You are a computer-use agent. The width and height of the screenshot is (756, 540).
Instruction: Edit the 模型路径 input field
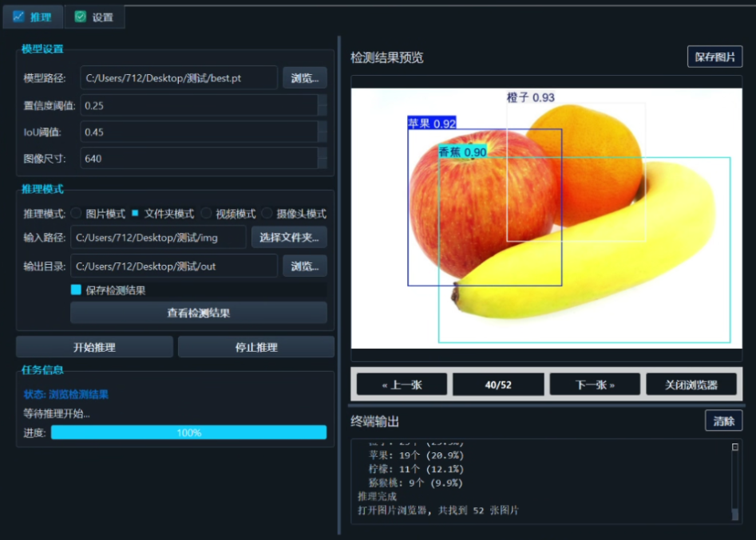[x=179, y=78]
